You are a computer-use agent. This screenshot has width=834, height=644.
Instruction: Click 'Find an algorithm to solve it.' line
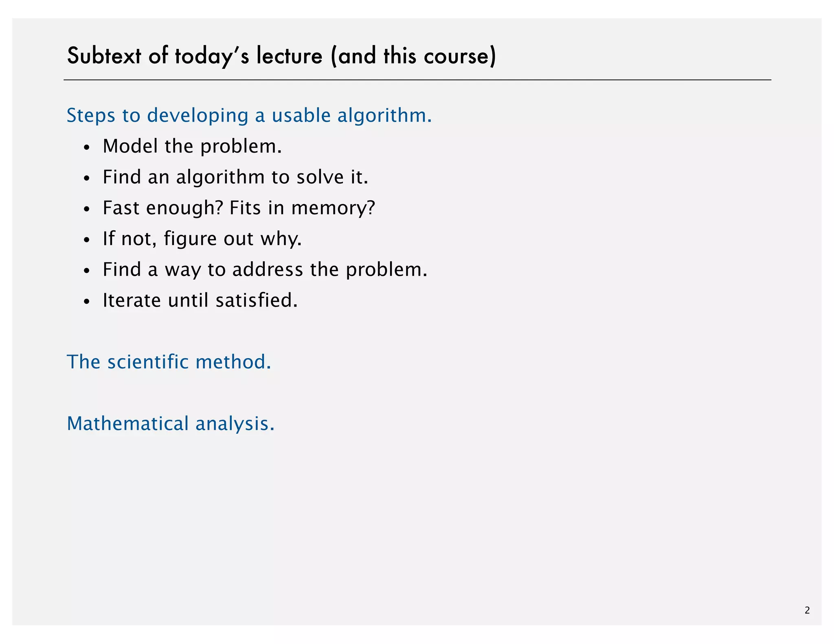pyautogui.click(x=235, y=177)
